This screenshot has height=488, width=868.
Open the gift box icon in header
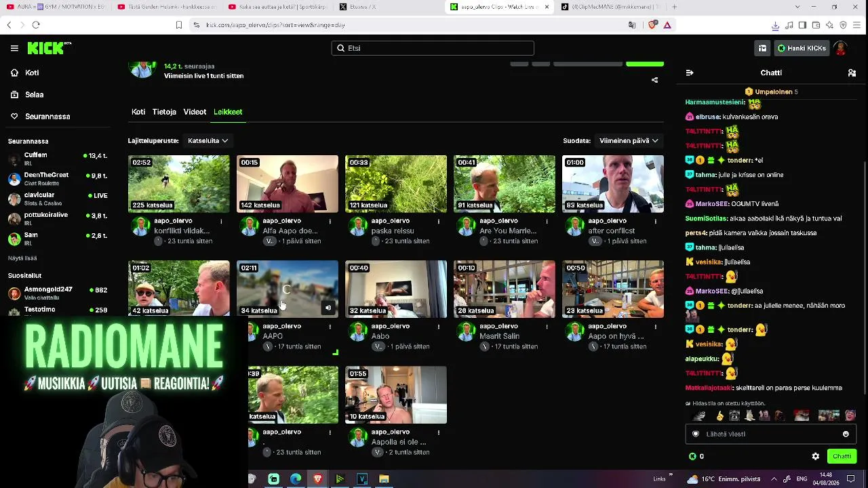762,48
